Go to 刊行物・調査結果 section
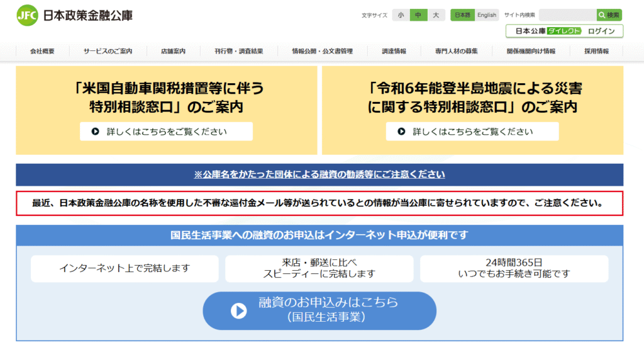This screenshot has width=644, height=345. coord(238,52)
